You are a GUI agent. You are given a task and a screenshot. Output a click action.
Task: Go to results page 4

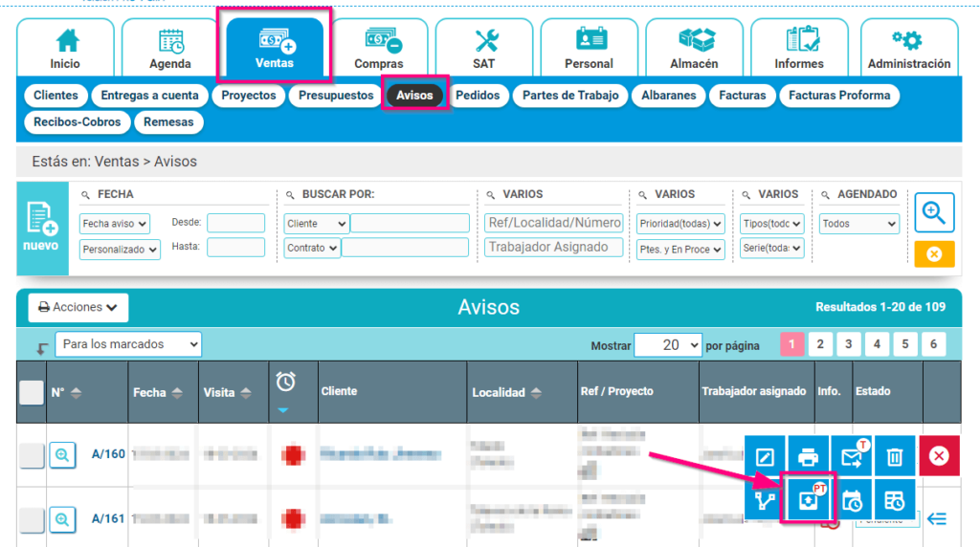tap(877, 344)
